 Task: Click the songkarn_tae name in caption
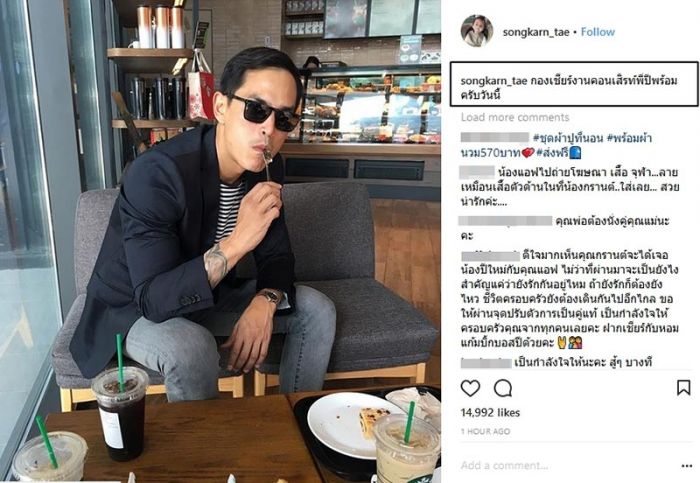pos(494,81)
